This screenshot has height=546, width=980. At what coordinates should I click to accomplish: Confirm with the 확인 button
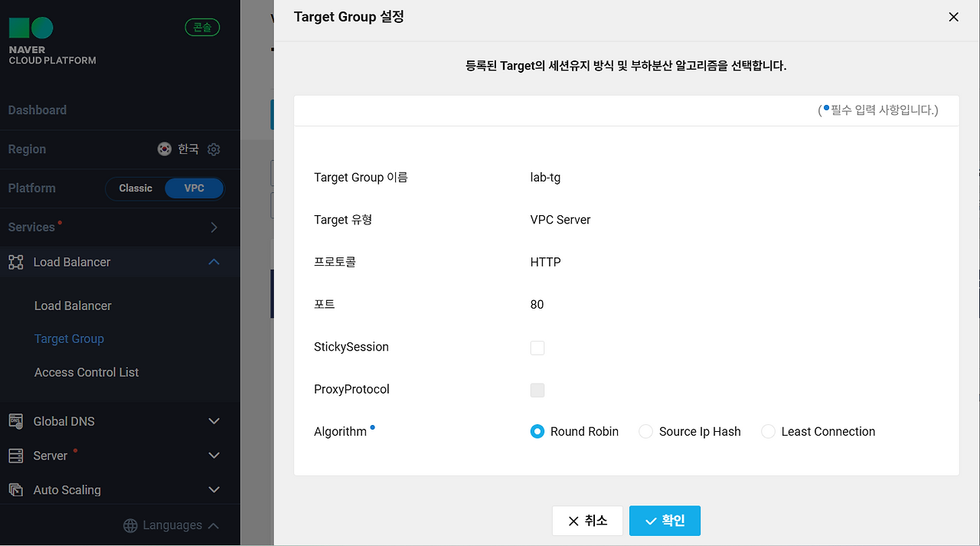coord(665,521)
